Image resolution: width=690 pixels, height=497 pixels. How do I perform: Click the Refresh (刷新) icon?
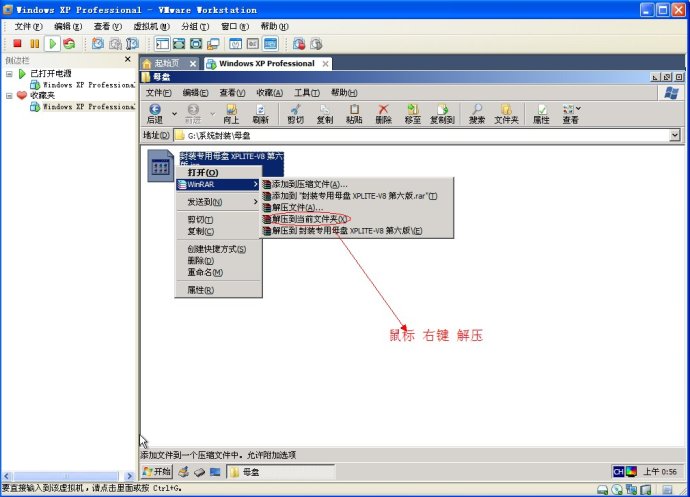(x=261, y=114)
